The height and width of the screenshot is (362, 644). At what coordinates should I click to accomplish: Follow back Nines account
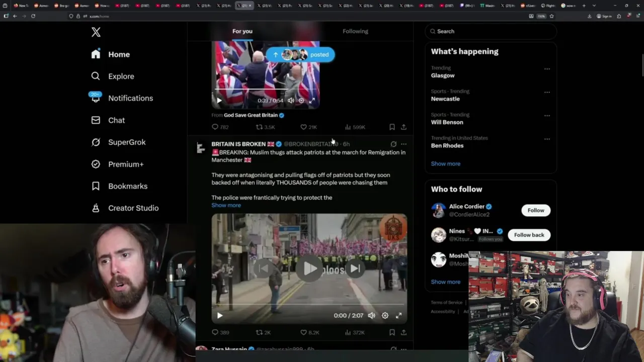[529, 235]
